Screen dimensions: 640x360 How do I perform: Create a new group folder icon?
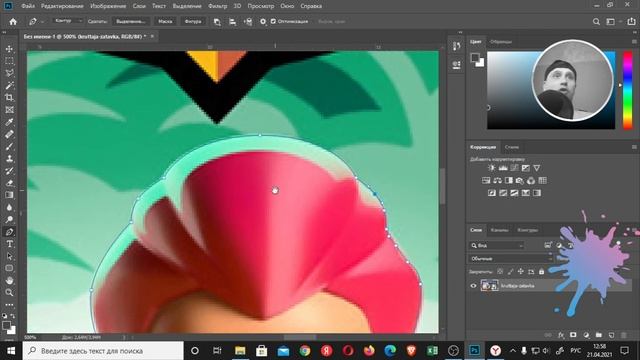pyautogui.click(x=599, y=335)
